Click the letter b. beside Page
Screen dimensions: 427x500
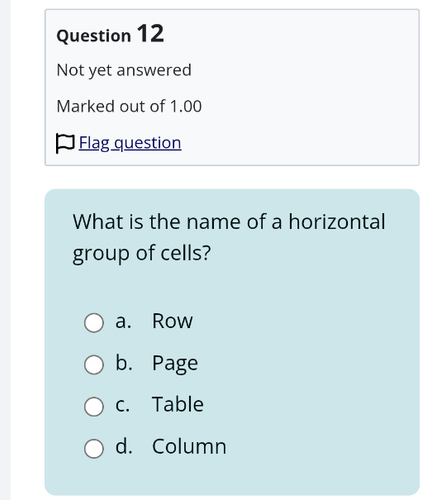tap(124, 363)
